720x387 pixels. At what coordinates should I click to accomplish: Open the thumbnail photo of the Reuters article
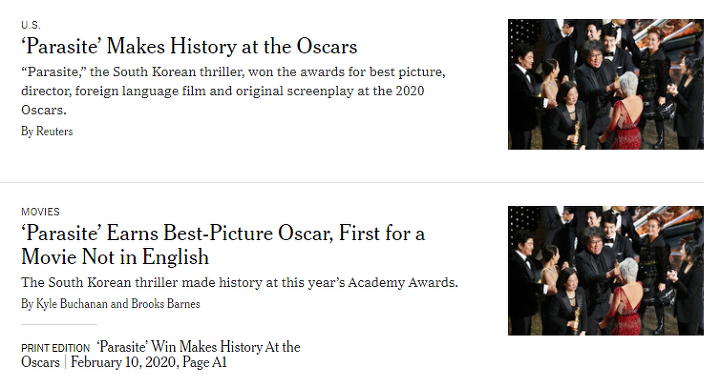(x=606, y=84)
